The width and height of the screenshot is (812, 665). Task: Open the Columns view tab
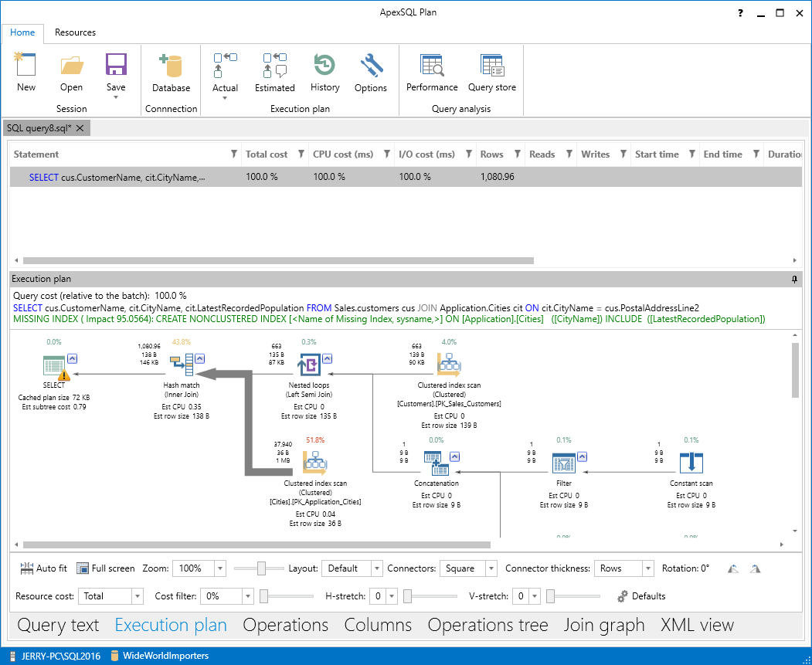378,625
